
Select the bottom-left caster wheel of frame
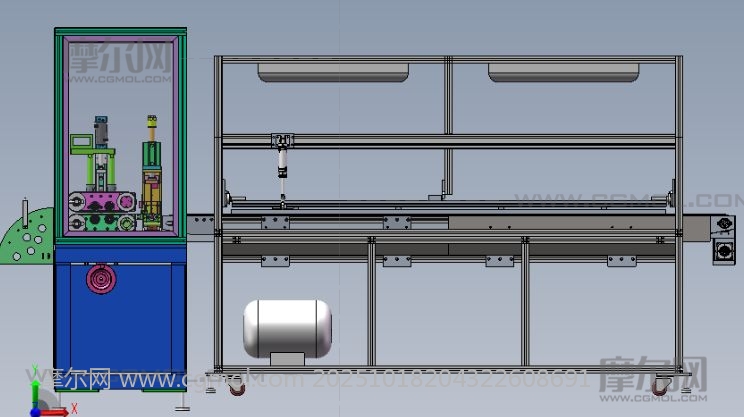pos(237,385)
